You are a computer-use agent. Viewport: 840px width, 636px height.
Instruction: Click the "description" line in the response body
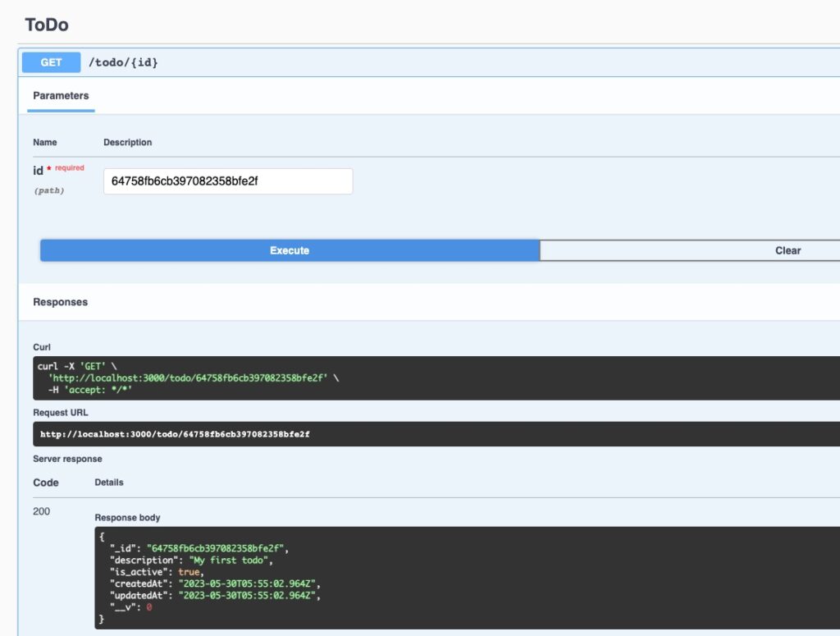191,560
